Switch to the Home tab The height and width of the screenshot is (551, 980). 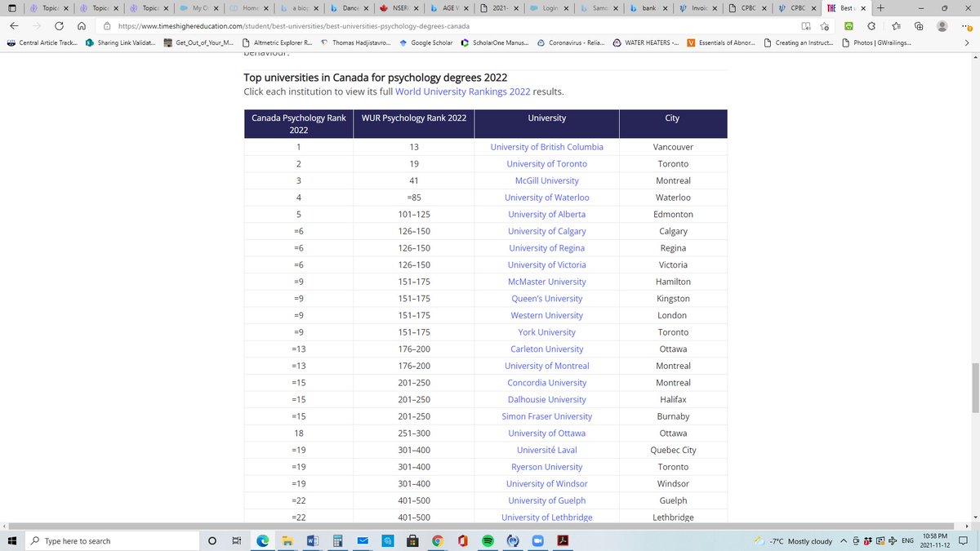point(249,7)
